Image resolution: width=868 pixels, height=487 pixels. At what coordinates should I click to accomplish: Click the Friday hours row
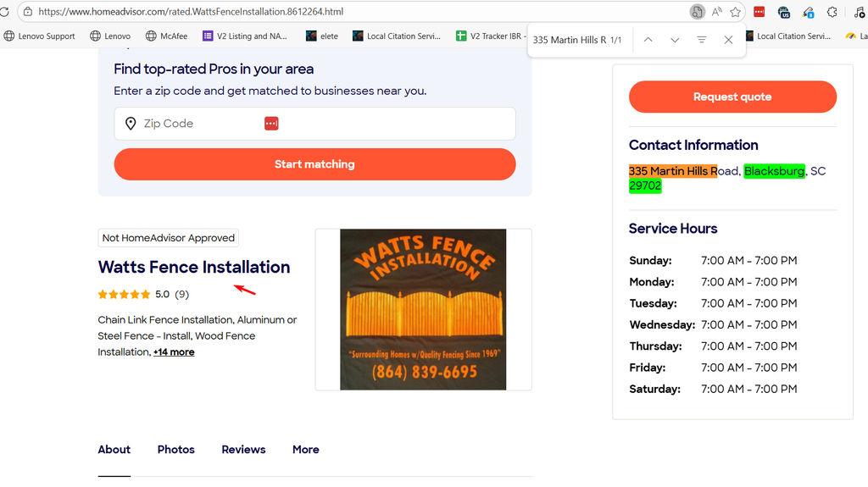[713, 368]
